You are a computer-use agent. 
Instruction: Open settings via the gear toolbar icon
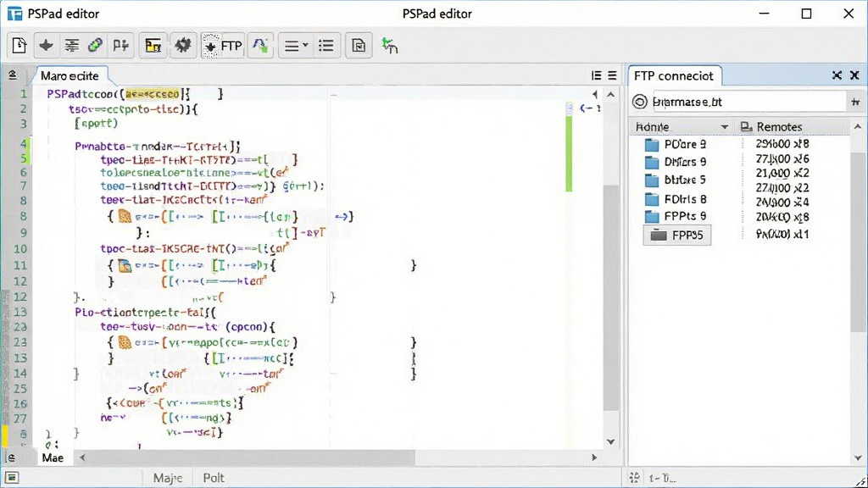click(x=182, y=46)
